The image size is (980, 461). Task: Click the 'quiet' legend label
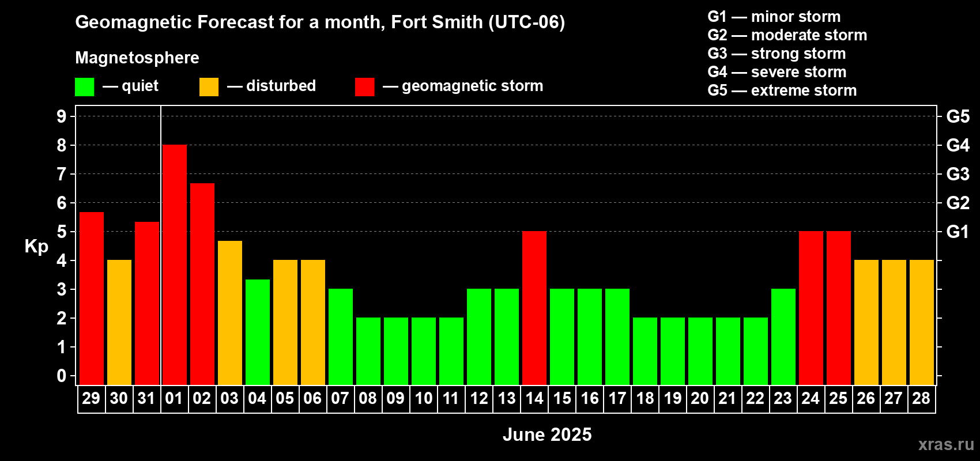[x=140, y=86]
